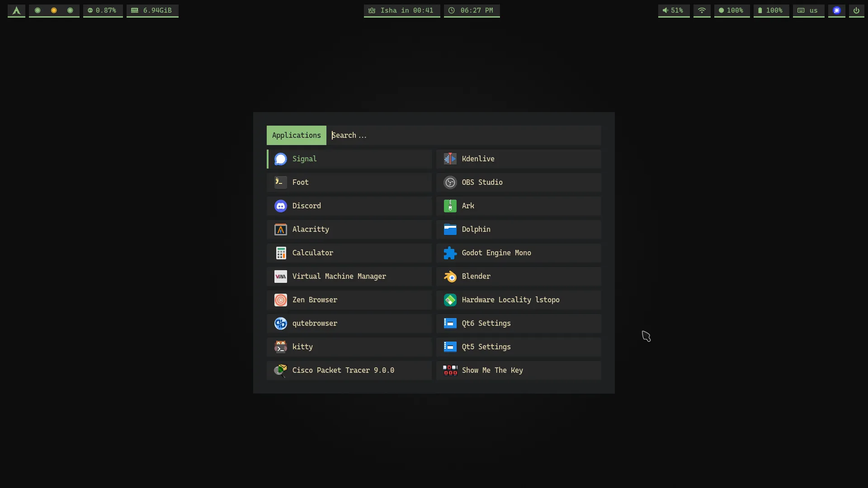Open Cisco Packet Tracer icon
The height and width of the screenshot is (488, 868).
tap(281, 371)
